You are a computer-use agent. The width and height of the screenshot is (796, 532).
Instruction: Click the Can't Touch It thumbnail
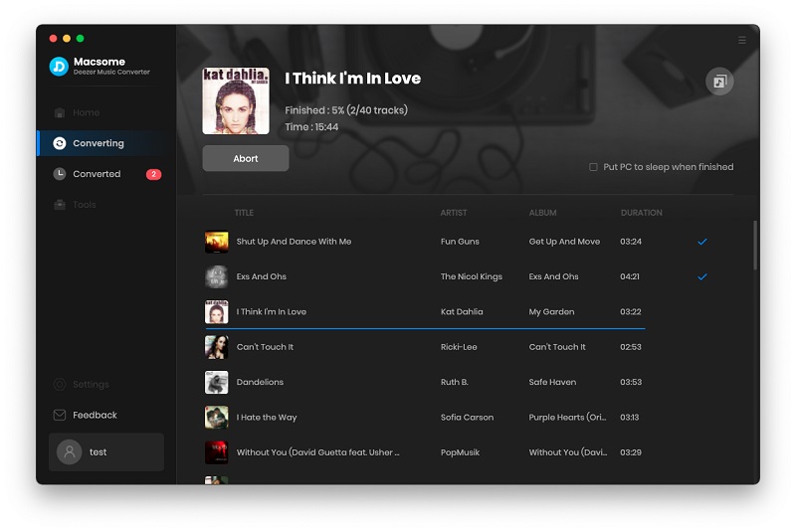point(216,347)
